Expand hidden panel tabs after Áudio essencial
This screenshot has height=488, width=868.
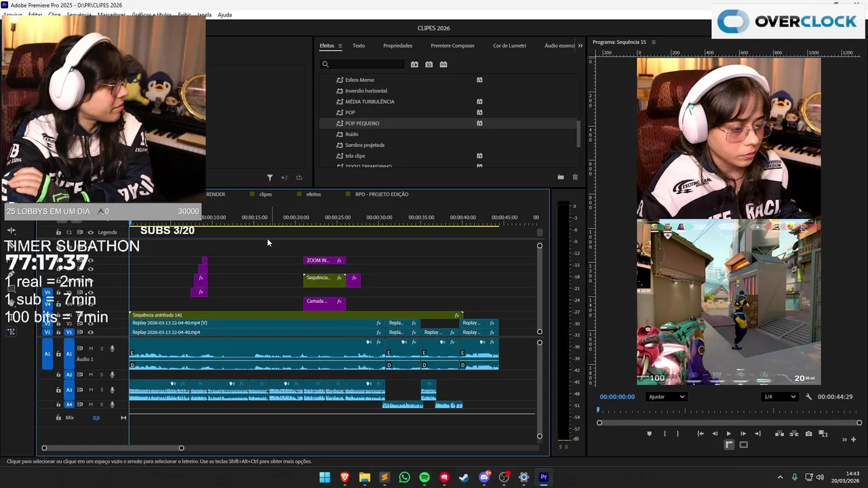580,45
